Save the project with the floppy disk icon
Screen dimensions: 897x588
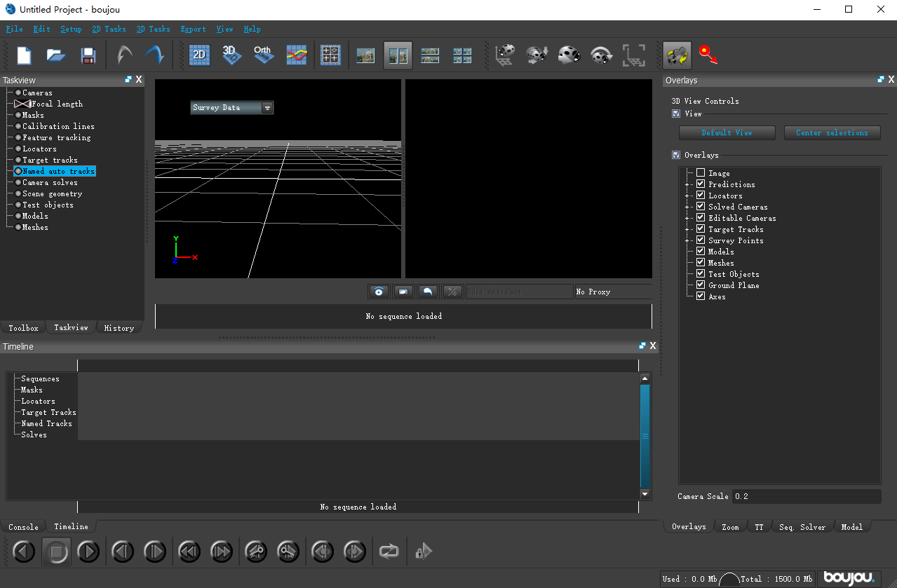(88, 55)
